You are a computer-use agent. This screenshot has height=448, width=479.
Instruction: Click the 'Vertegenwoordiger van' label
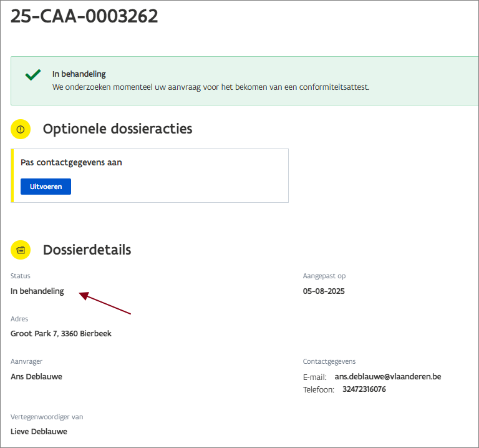(x=47, y=417)
